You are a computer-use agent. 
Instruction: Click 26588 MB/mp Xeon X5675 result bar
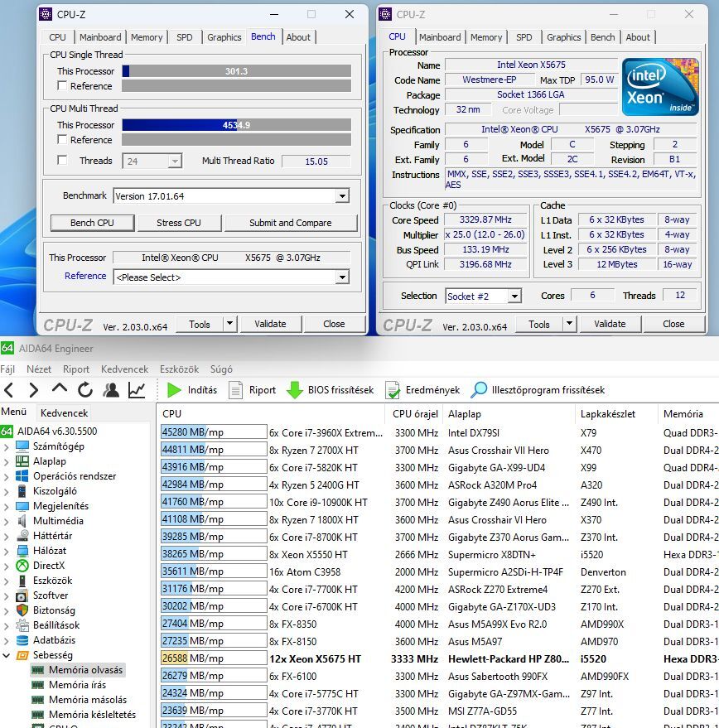click(214, 658)
